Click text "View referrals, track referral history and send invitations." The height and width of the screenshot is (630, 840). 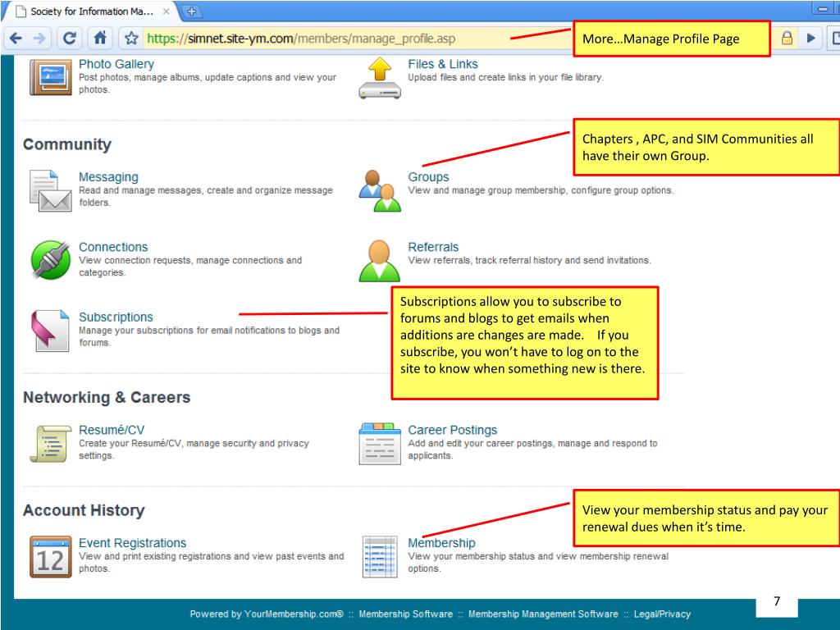(x=529, y=260)
